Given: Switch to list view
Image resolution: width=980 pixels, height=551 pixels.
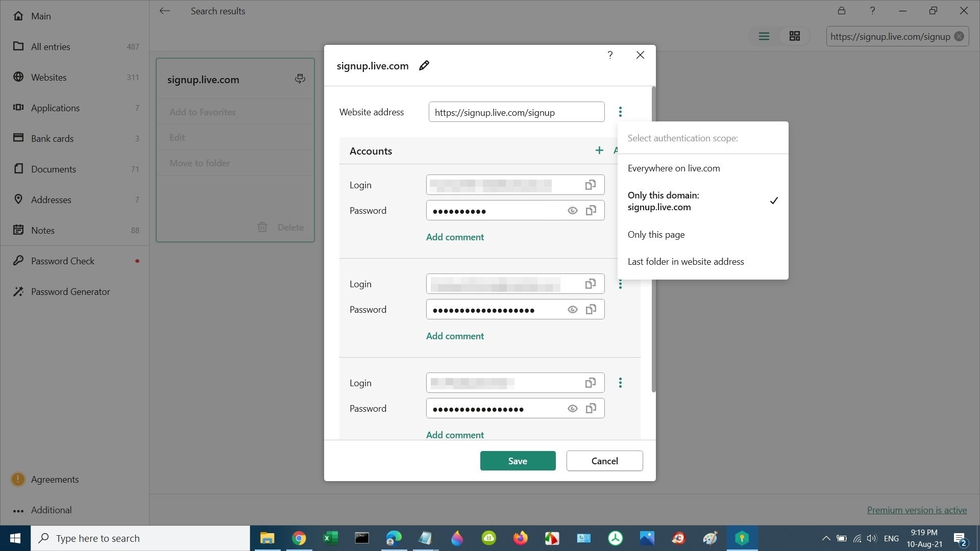Looking at the screenshot, I should tap(764, 36).
